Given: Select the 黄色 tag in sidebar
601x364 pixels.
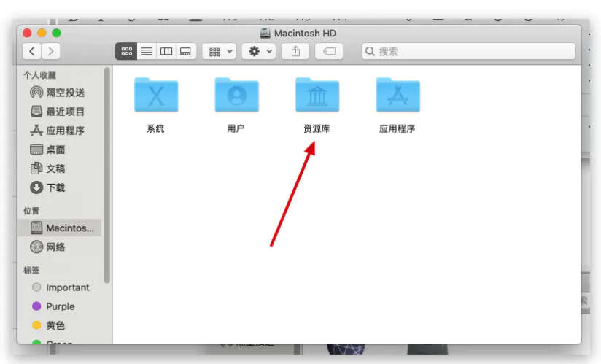Looking at the screenshot, I should [x=59, y=325].
